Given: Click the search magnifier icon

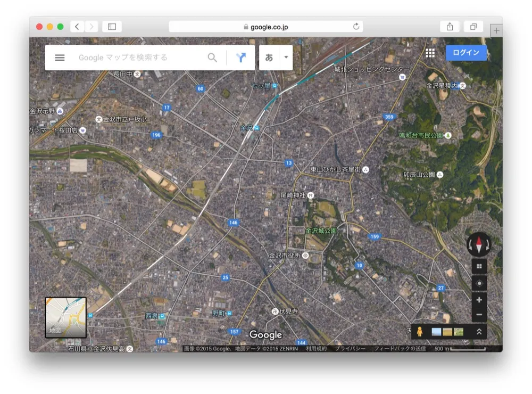Looking at the screenshot, I should point(212,58).
